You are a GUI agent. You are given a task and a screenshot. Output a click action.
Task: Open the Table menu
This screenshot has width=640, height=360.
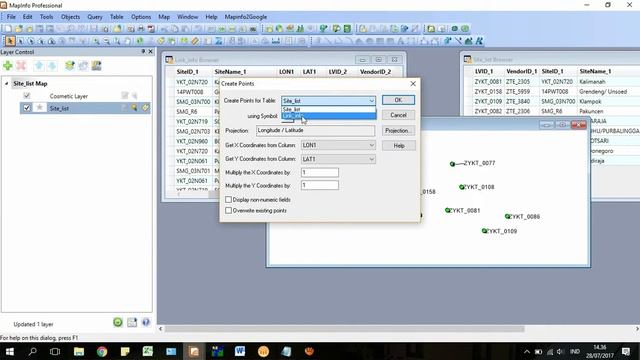click(117, 17)
